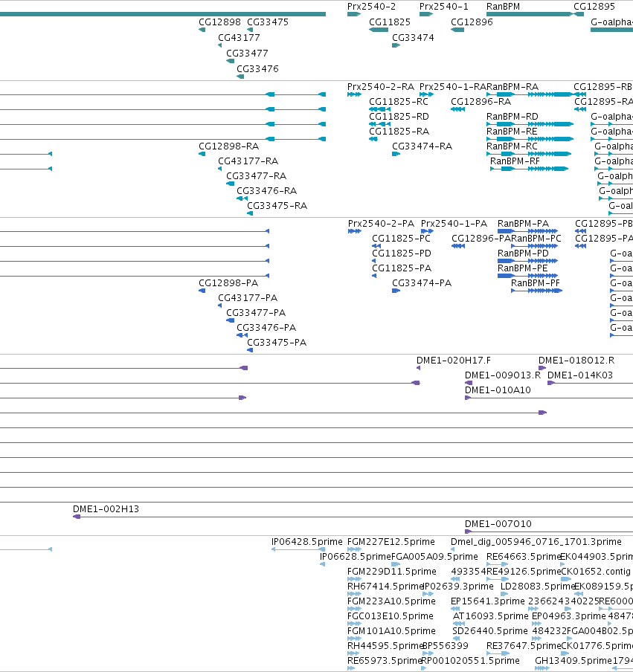Image resolution: width=633 pixels, height=672 pixels.
Task: Click the DME1-002H13 EST label
Action: [106, 509]
